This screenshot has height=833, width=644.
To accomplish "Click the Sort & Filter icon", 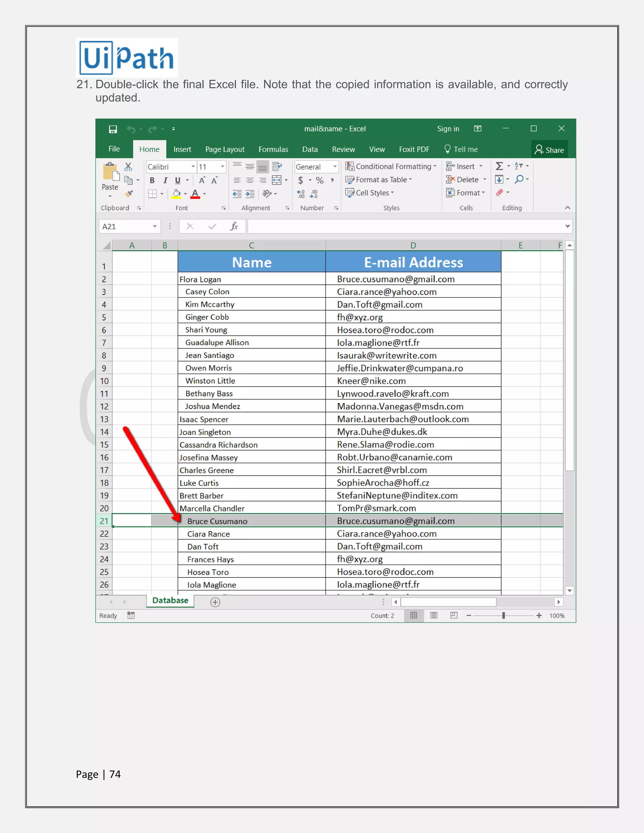I will (519, 166).
